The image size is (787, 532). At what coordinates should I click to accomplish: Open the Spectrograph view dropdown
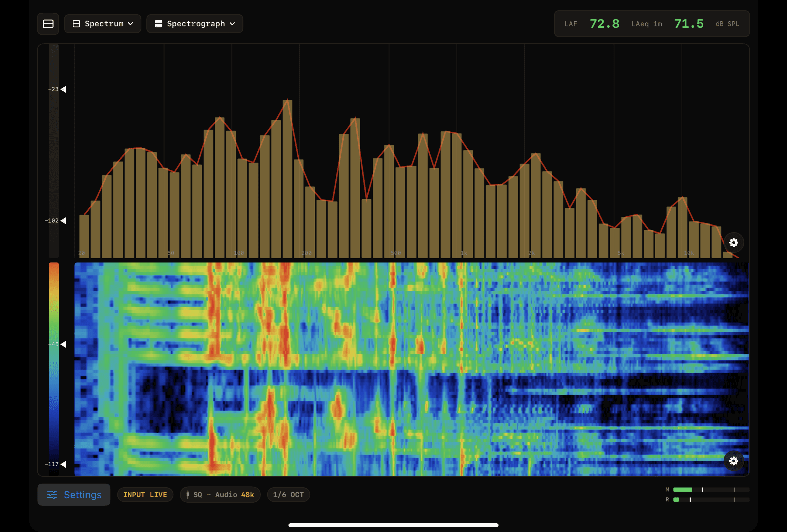(x=195, y=24)
